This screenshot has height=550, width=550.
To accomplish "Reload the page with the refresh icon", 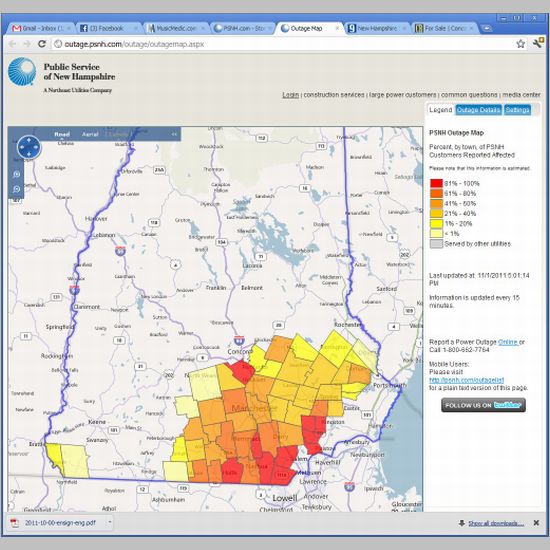I will [x=42, y=44].
